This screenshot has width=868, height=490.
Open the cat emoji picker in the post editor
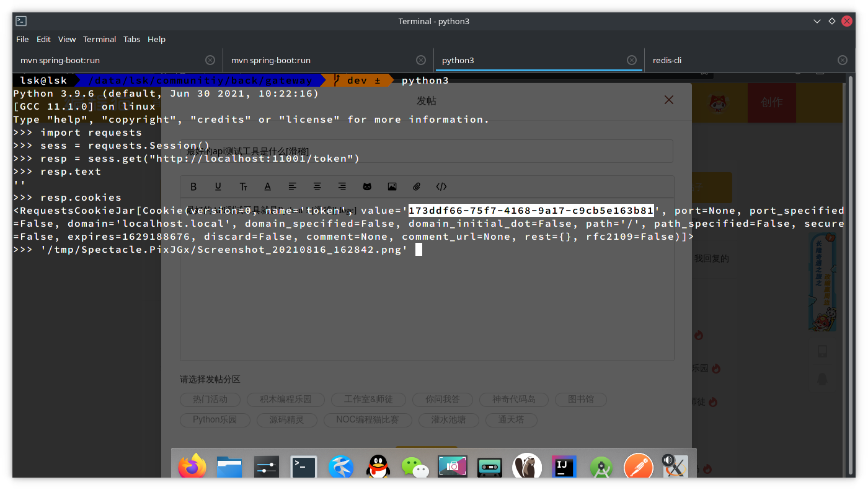pyautogui.click(x=367, y=186)
